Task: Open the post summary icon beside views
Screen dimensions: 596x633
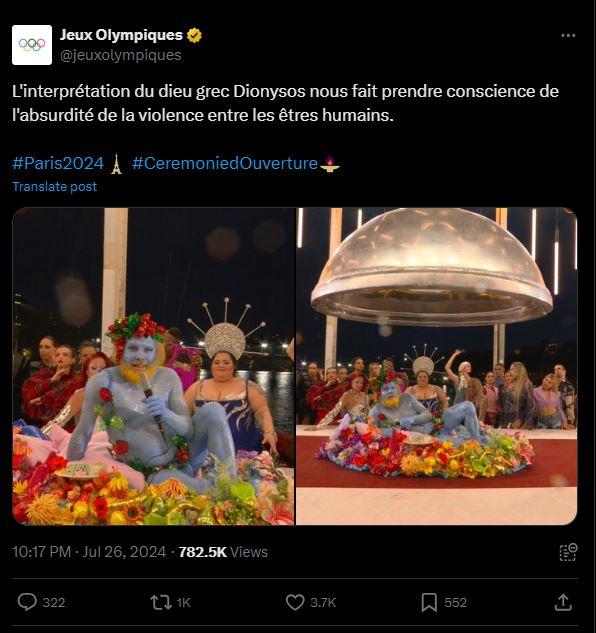Action: [x=569, y=552]
